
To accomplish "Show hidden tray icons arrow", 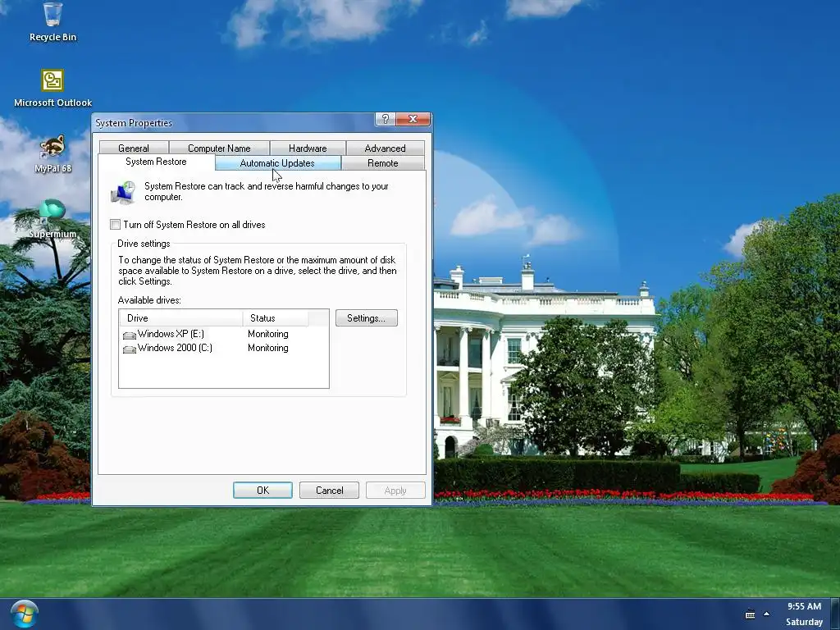I will pyautogui.click(x=767, y=614).
